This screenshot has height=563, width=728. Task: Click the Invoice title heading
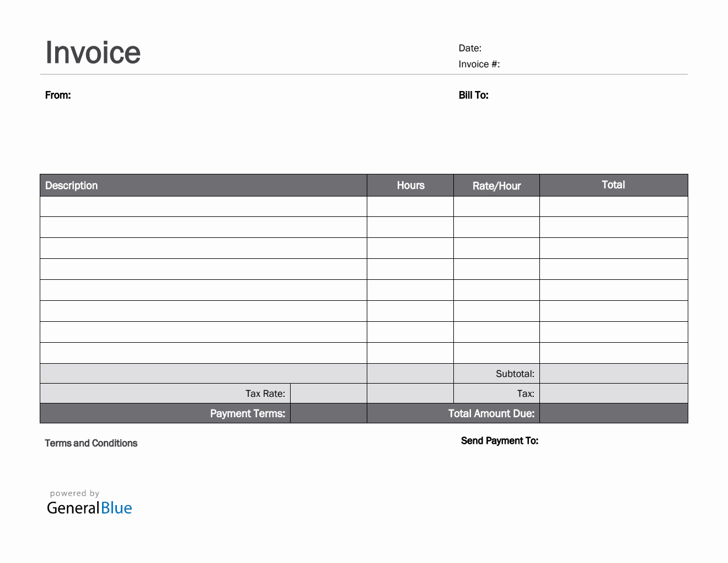pos(93,53)
